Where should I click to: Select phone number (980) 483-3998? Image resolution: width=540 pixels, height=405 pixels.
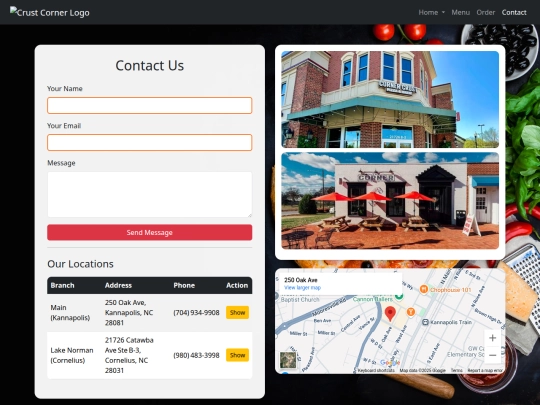[x=196, y=355]
